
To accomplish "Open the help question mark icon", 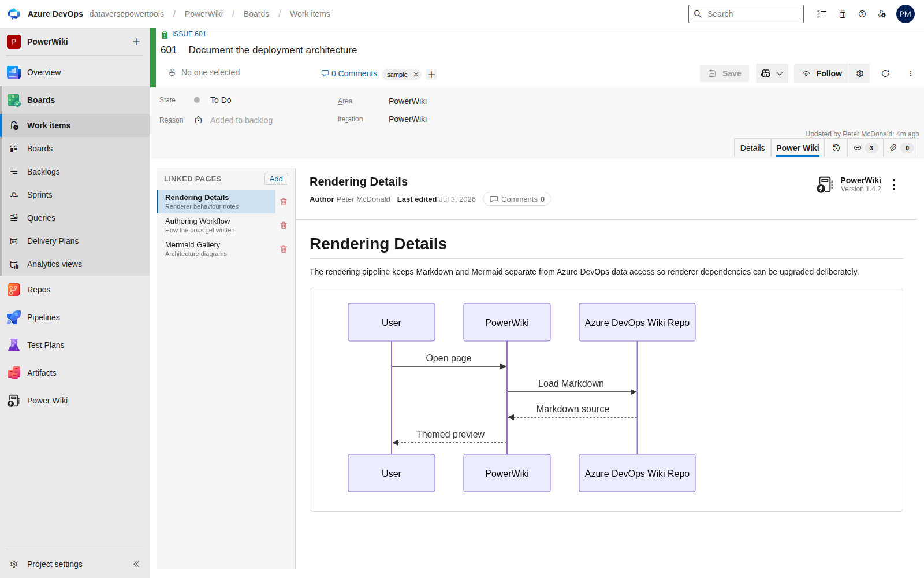I will click(x=862, y=14).
